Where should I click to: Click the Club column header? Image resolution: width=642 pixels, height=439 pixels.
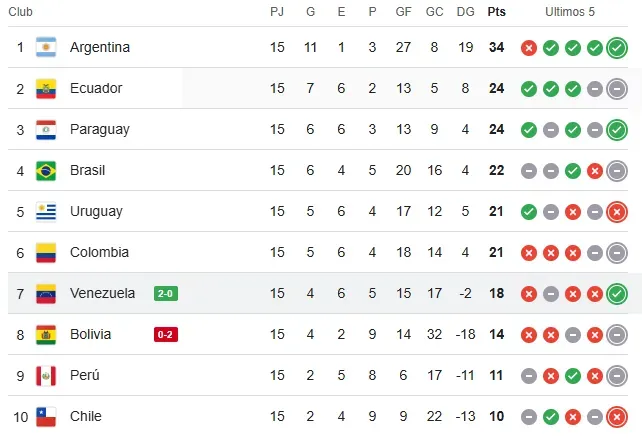tap(21, 12)
